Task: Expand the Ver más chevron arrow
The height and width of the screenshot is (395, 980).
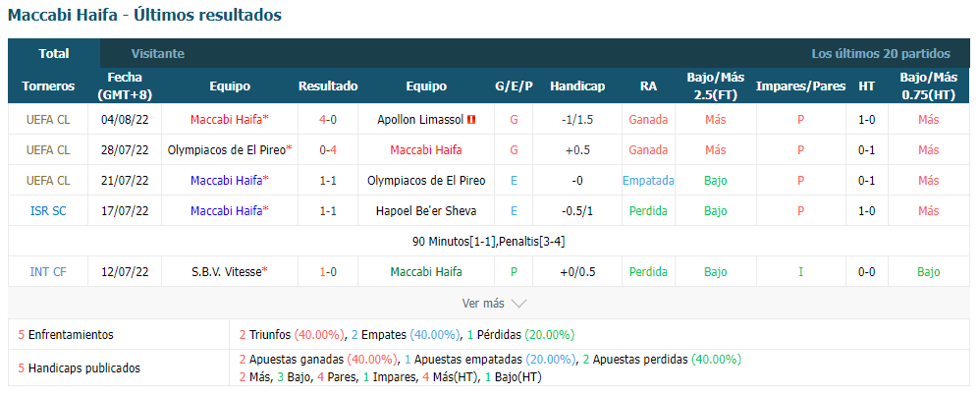Action: click(x=518, y=304)
